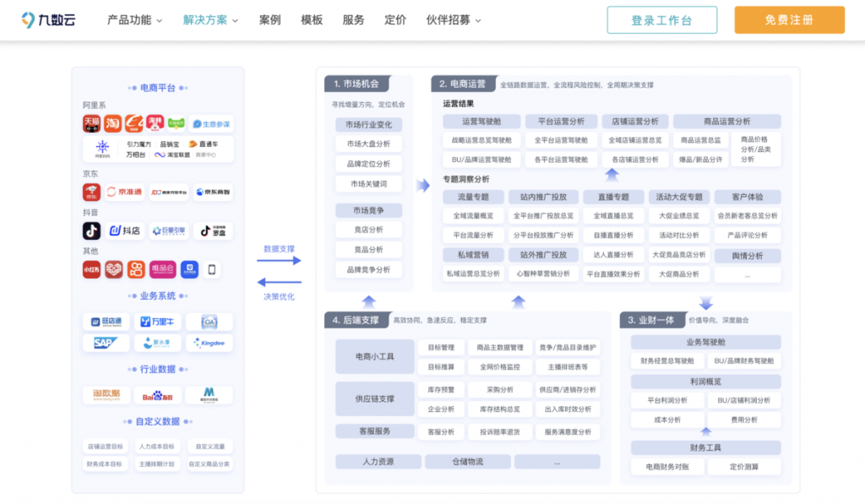Select the Baidu 指数 icon
The image size is (865, 504).
point(157,395)
